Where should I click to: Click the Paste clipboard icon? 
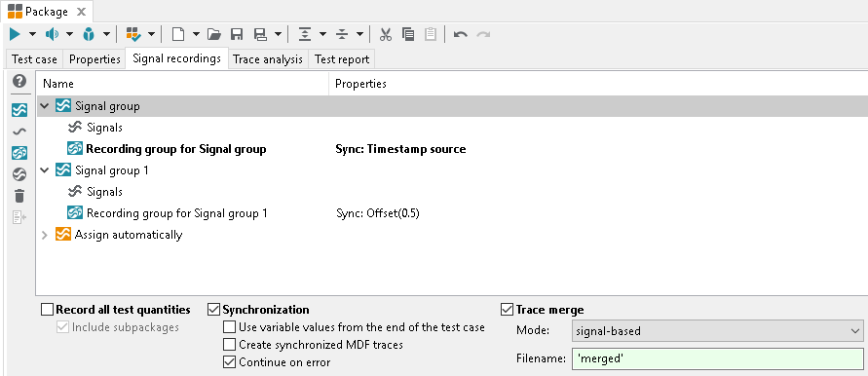(431, 35)
